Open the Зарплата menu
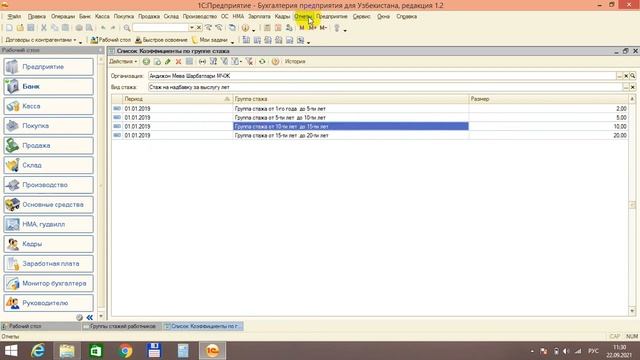The height and width of the screenshot is (360, 640). pyautogui.click(x=259, y=17)
